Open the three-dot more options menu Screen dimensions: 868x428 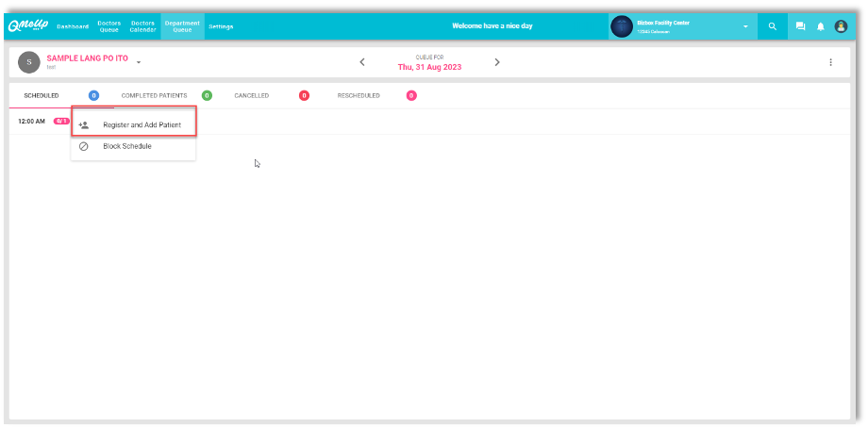pos(830,62)
